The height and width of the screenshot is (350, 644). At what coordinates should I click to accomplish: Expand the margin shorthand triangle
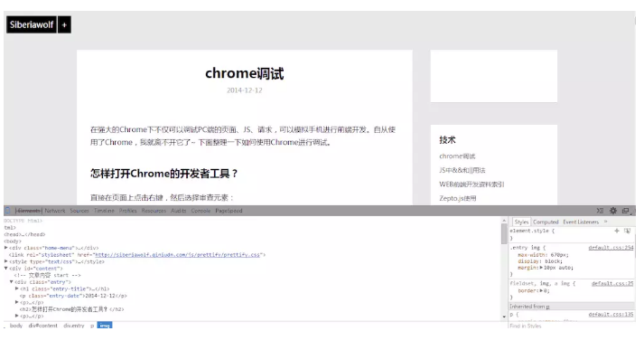(x=541, y=268)
